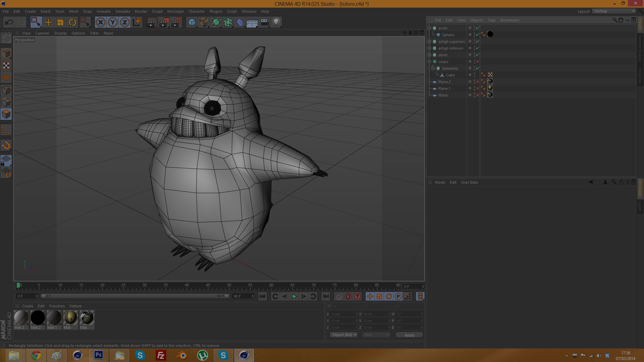
Task: Open Edit Render Settings
Action: [x=176, y=22]
